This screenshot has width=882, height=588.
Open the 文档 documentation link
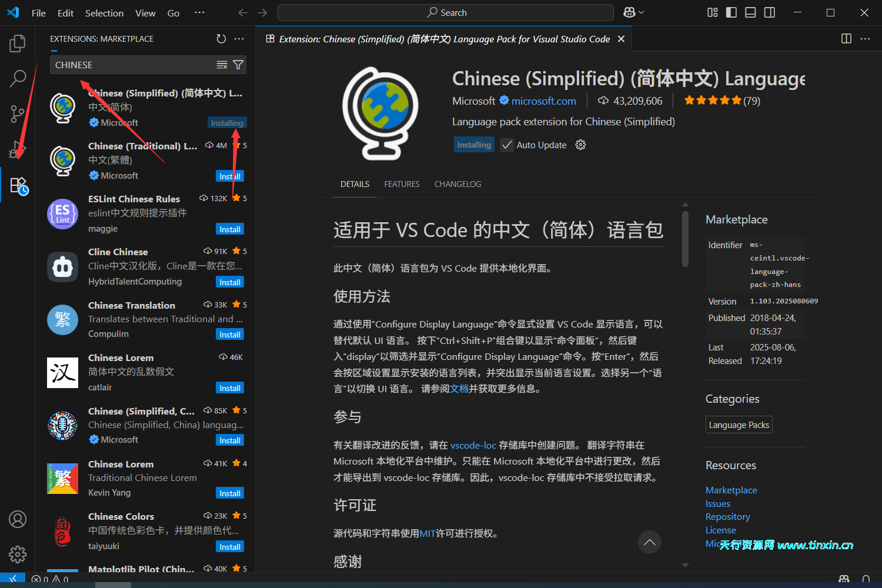click(459, 389)
